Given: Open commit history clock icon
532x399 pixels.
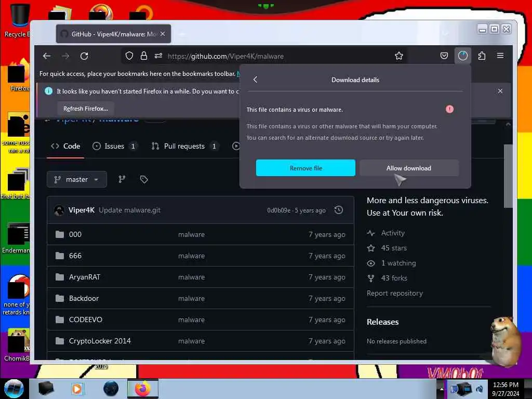Looking at the screenshot, I should click(338, 210).
